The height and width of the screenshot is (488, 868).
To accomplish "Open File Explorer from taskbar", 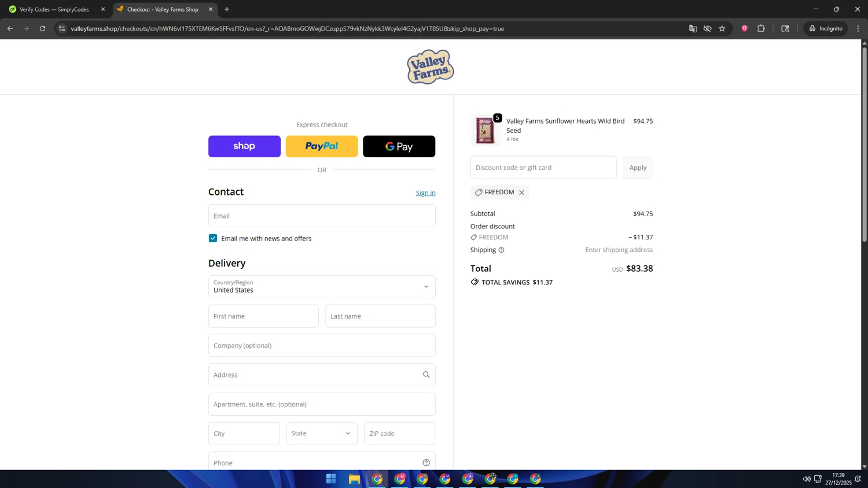I will [x=354, y=479].
